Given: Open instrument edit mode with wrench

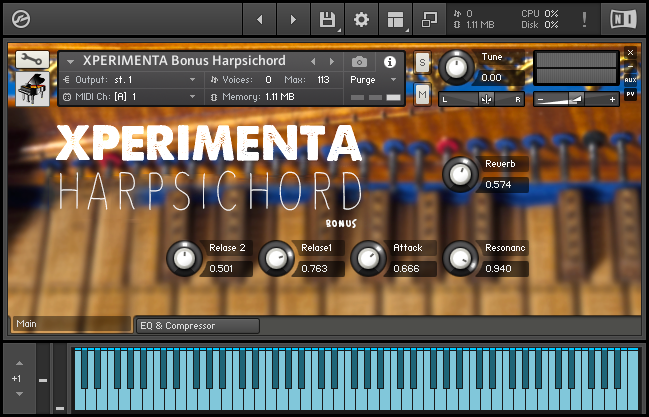Looking at the screenshot, I should 32,60.
